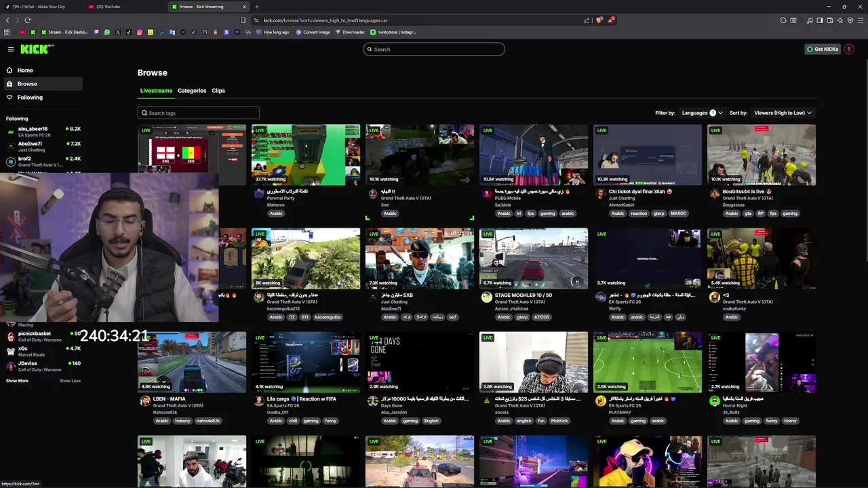
Task: Open the Brave Wallet icon
Action: coord(830,20)
